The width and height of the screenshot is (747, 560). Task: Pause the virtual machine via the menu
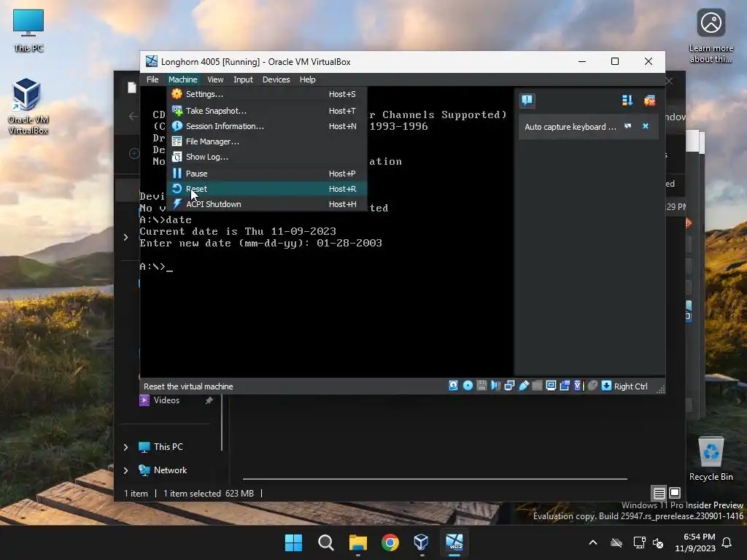[267, 174]
